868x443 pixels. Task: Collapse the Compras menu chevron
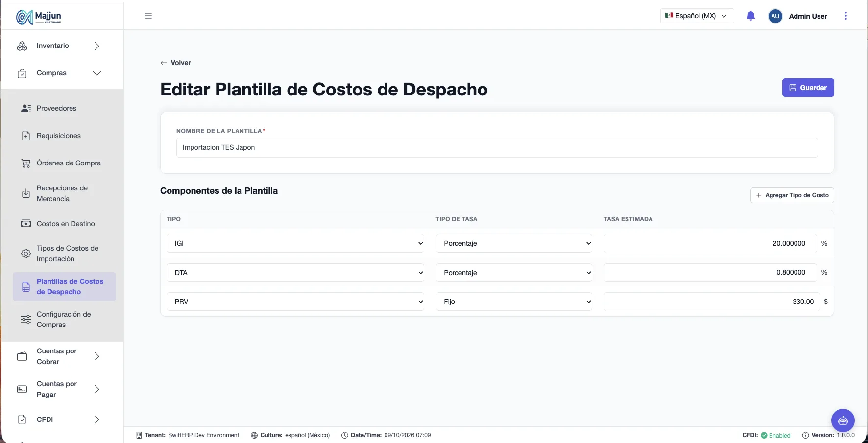(x=97, y=73)
